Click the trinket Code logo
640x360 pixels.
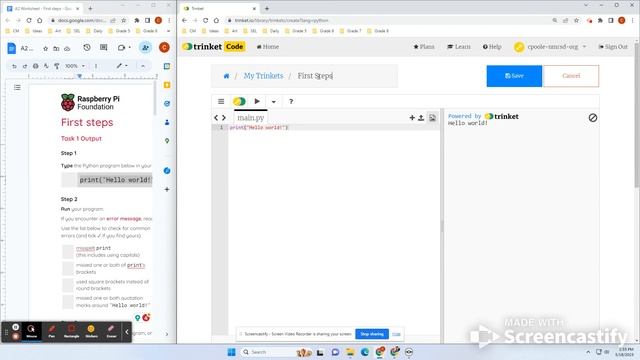[214, 47]
